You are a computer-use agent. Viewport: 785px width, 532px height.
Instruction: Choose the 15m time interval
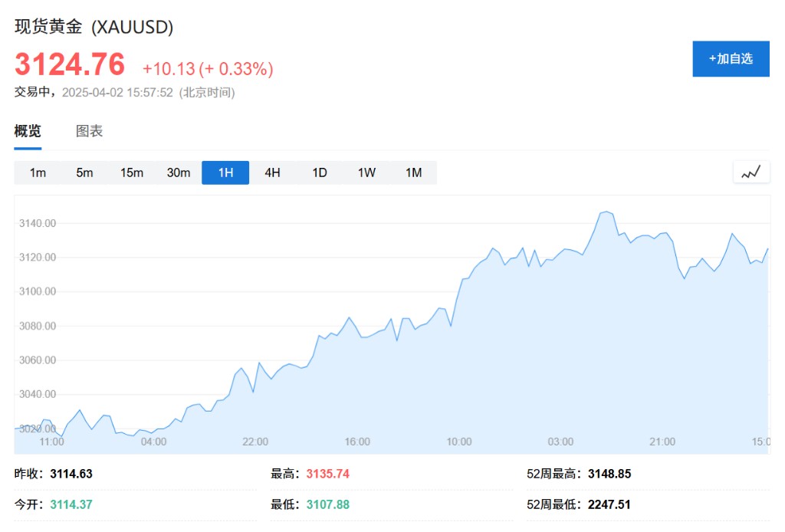(x=132, y=172)
